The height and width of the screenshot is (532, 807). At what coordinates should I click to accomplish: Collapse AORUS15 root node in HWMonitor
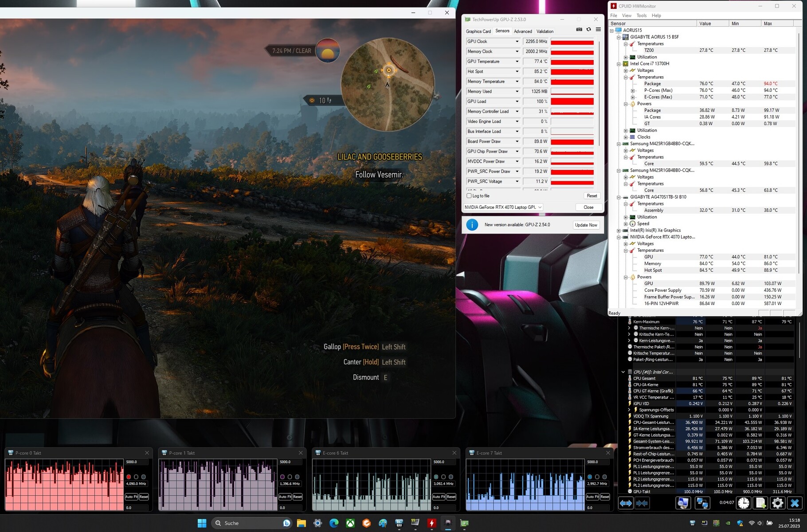coord(612,30)
